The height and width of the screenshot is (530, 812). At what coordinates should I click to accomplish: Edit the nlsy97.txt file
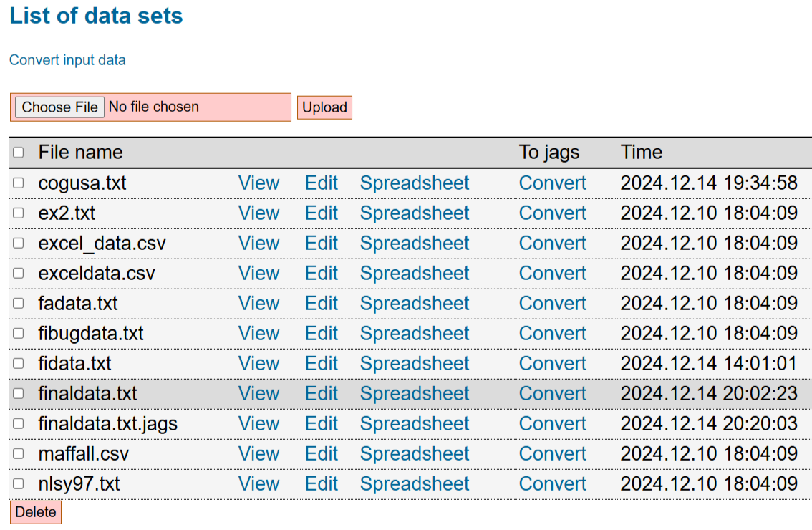tap(321, 484)
